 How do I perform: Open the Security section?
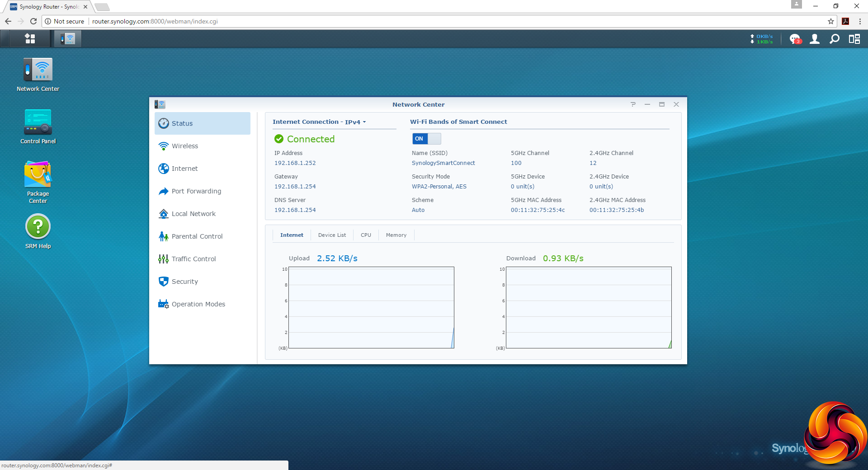(184, 281)
